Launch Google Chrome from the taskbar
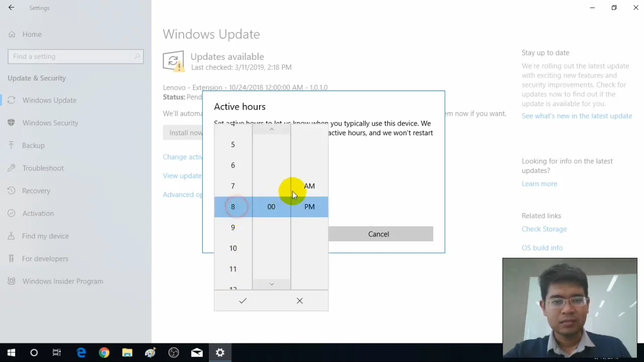Screen dimensions: 644x362 coord(104,352)
